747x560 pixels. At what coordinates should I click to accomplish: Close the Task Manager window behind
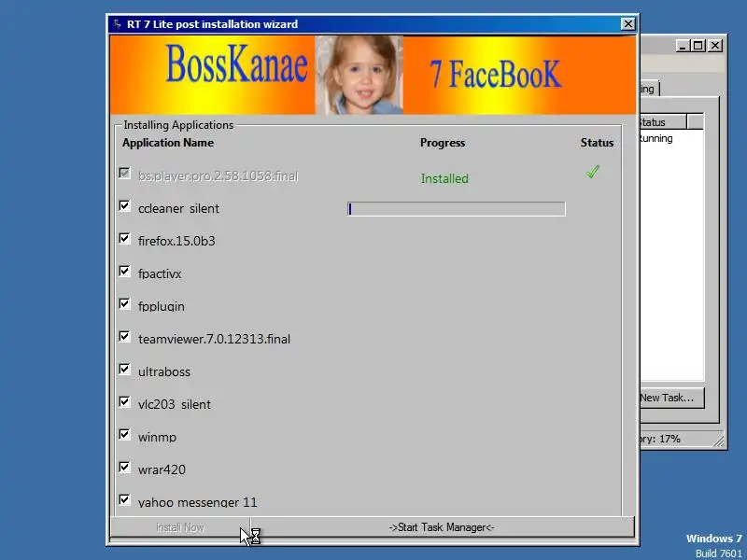coord(715,46)
